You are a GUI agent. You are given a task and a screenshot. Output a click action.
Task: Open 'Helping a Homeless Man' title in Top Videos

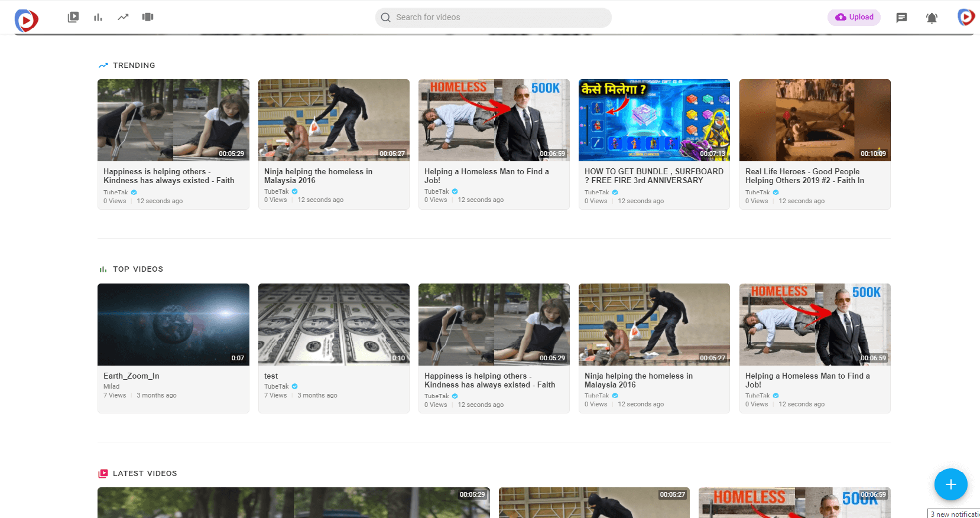(x=807, y=380)
